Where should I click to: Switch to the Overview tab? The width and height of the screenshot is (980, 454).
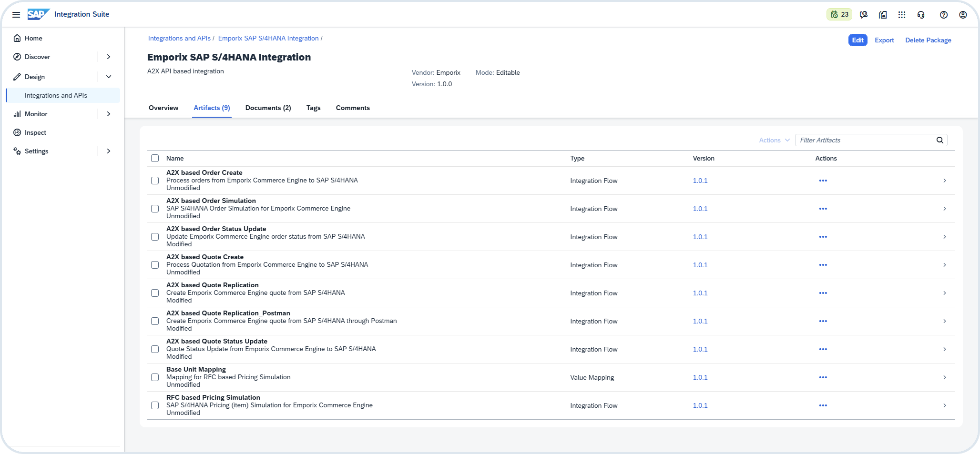pyautogui.click(x=163, y=108)
